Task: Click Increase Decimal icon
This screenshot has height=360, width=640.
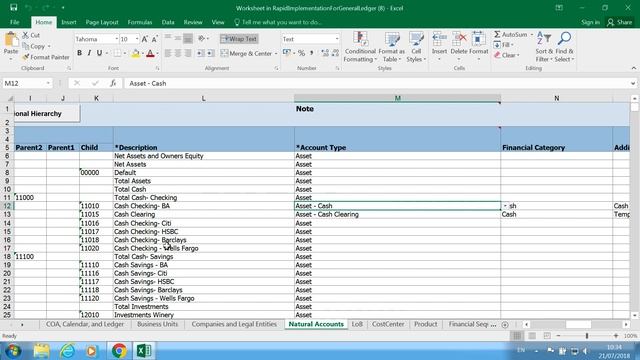Action: click(x=325, y=53)
